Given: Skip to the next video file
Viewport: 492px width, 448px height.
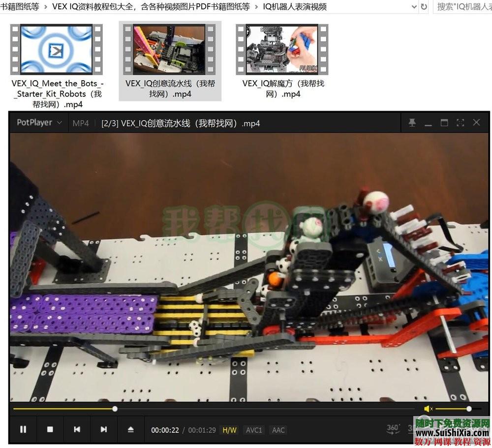Looking at the screenshot, I should [103, 429].
